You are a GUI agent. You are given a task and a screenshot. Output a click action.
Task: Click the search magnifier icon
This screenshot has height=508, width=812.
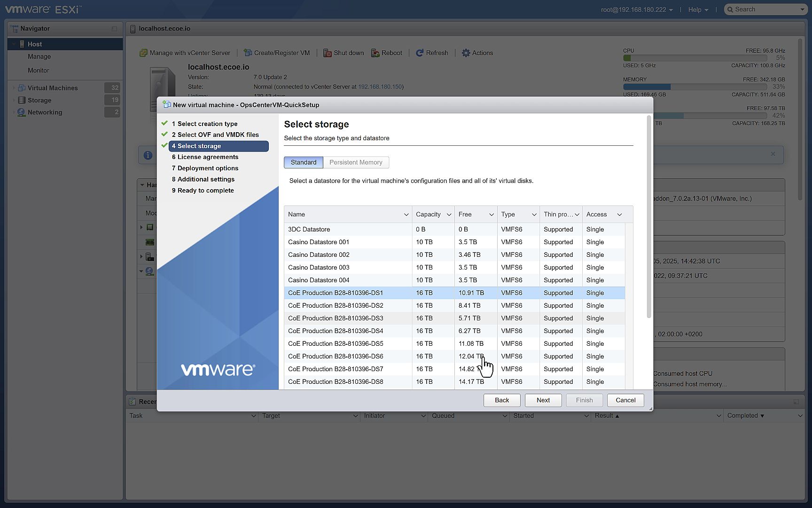pyautogui.click(x=730, y=9)
